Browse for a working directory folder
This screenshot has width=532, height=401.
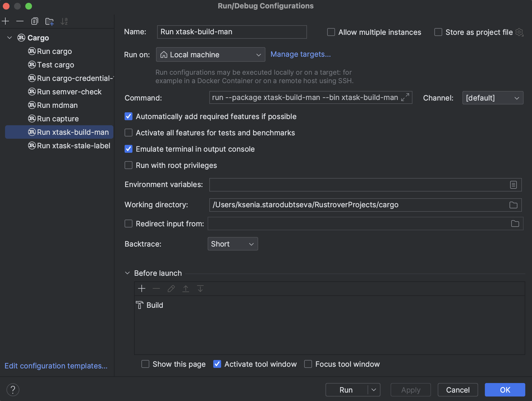(x=513, y=205)
